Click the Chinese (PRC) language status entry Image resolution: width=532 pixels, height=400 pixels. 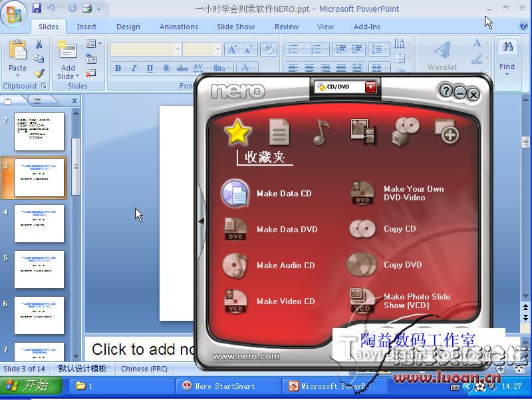(x=144, y=369)
